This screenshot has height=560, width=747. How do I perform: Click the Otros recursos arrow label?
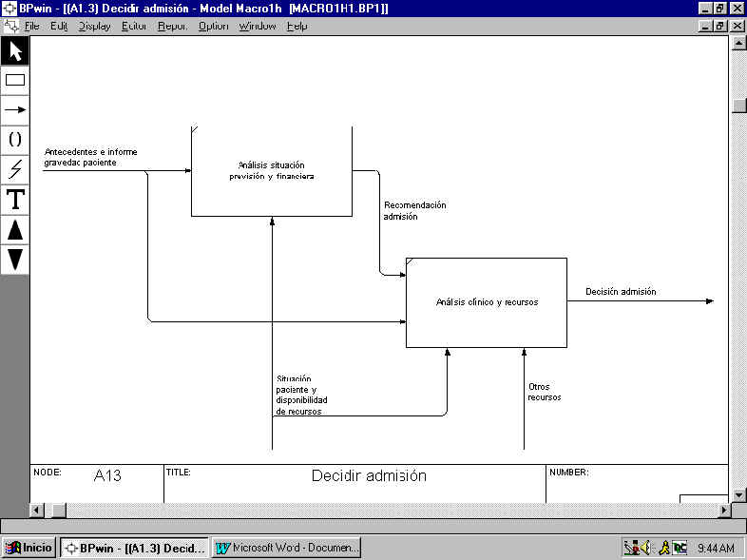point(544,392)
